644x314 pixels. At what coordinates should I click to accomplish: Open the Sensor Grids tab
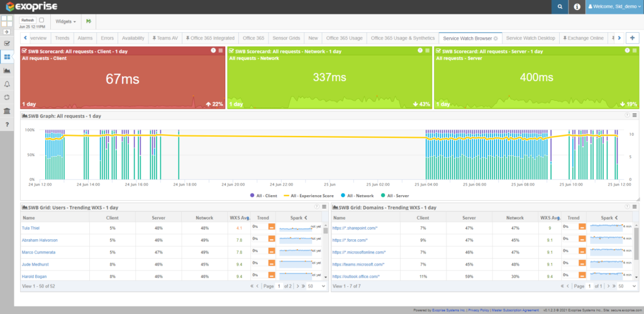click(286, 38)
